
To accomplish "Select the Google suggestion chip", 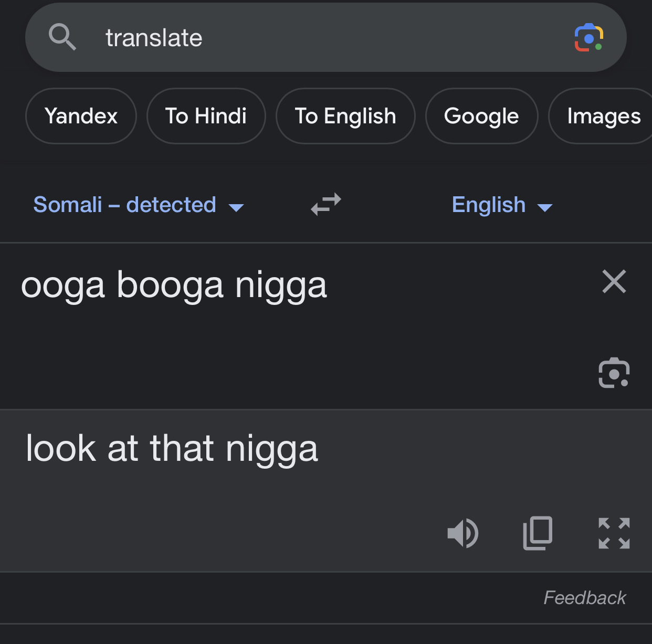I will point(481,116).
